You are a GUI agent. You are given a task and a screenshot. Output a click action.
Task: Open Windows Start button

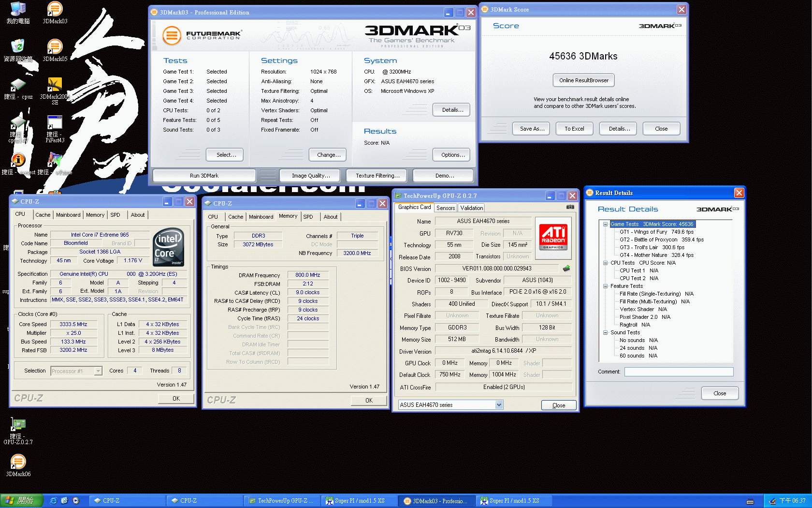(x=22, y=501)
